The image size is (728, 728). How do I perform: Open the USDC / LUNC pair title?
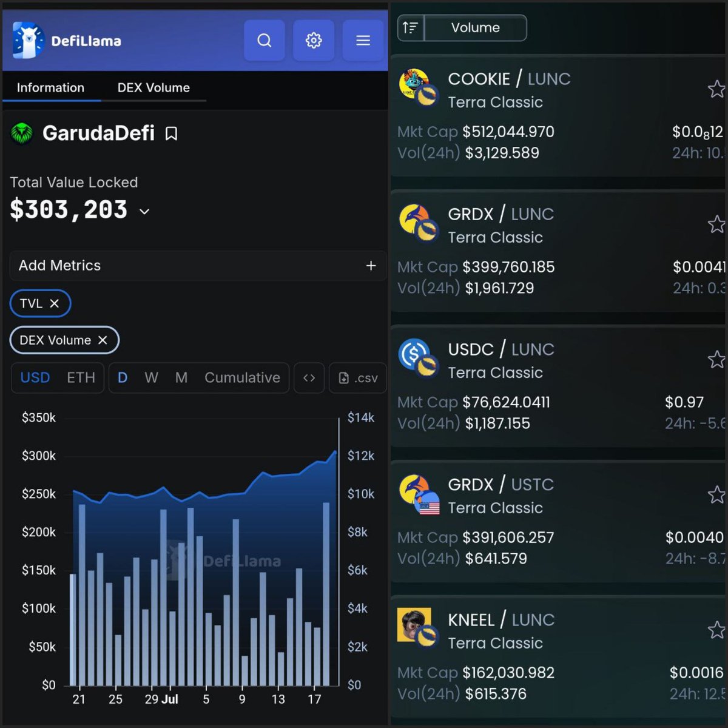(501, 349)
